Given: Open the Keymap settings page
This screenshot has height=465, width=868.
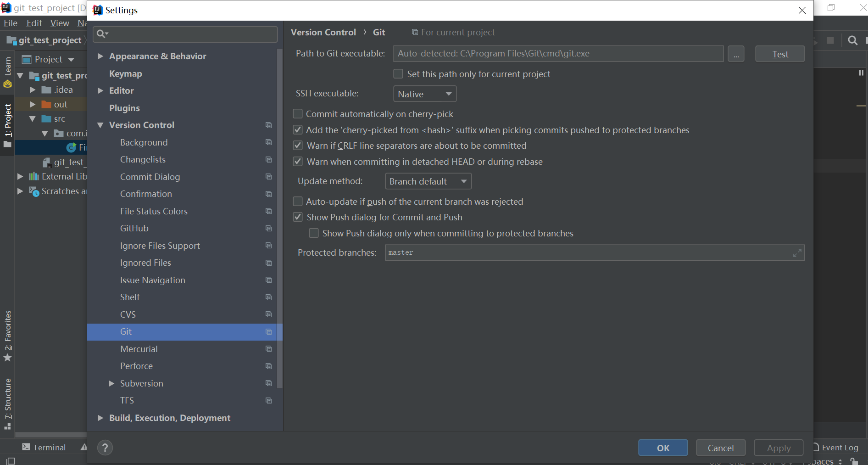Looking at the screenshot, I should coord(125,73).
